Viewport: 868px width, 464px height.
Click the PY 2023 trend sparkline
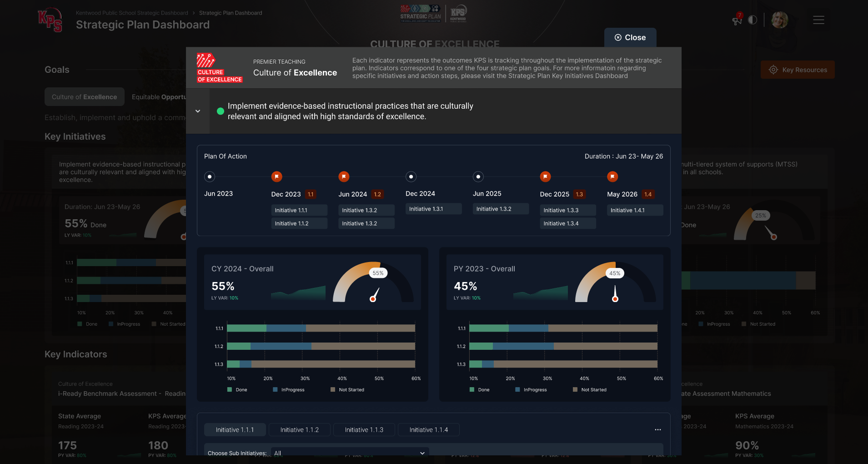coord(541,293)
